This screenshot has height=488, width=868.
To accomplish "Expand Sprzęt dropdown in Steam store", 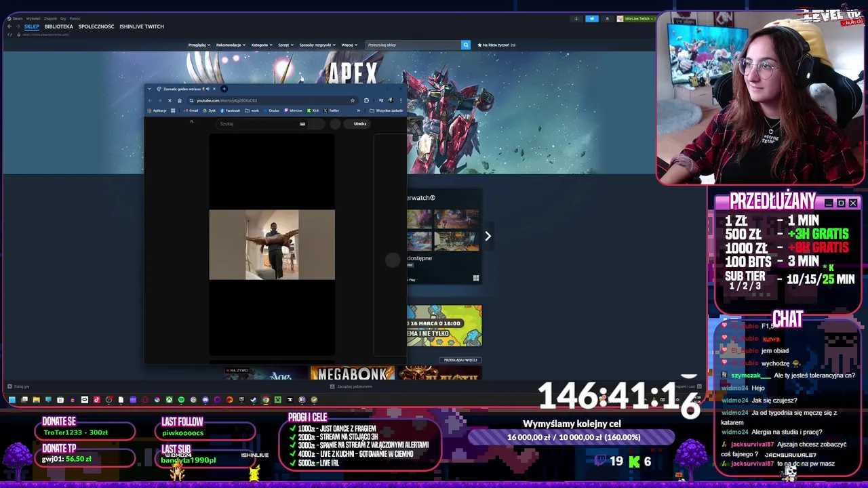I will coord(285,45).
